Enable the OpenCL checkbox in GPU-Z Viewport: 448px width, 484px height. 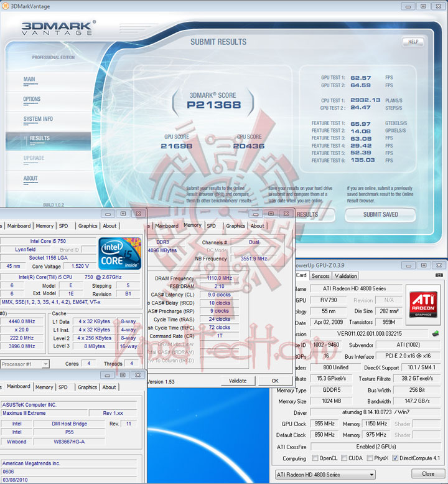point(315,458)
